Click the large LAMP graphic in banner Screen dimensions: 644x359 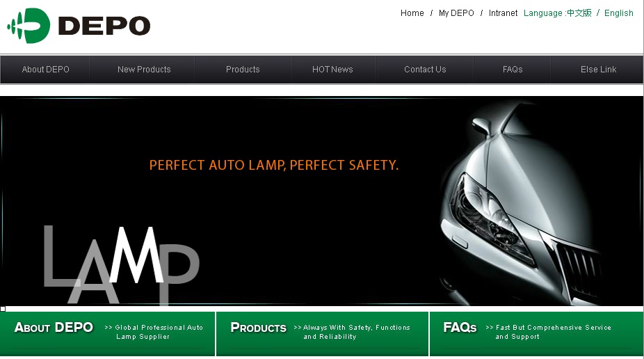click(x=122, y=265)
